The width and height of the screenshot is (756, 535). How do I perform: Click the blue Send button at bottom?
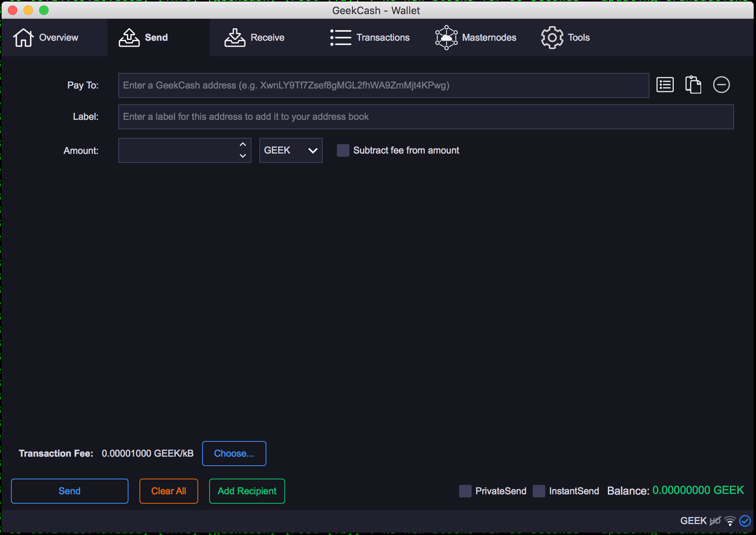tap(70, 491)
